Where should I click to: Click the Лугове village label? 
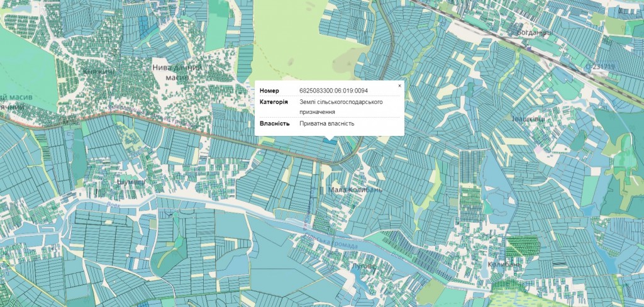[x=364, y=265]
